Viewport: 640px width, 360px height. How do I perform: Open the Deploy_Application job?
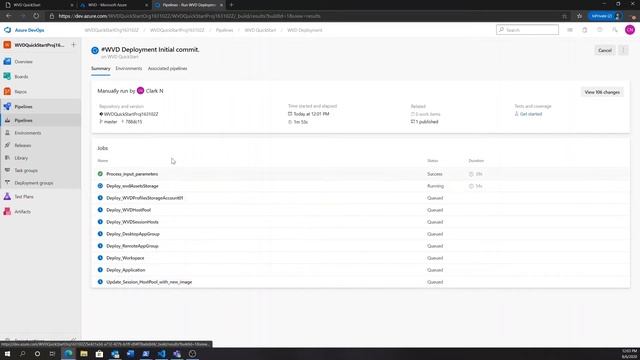tap(126, 270)
